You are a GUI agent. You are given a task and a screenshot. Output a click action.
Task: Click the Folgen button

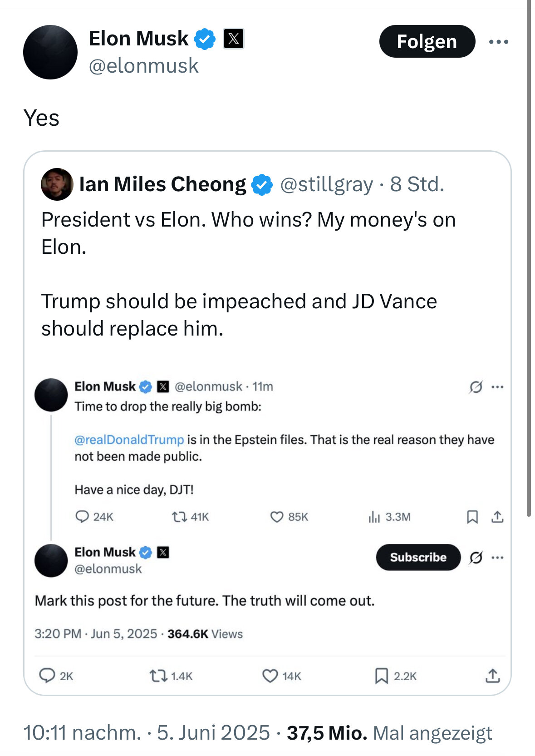427,41
